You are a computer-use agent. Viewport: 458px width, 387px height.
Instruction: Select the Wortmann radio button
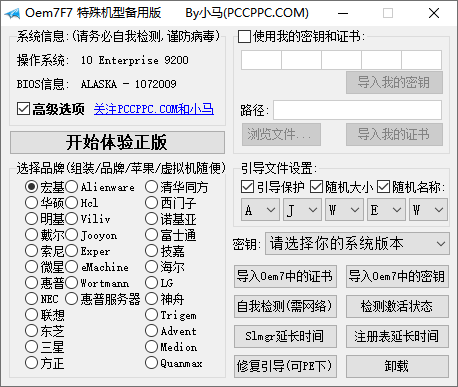coord(71,283)
